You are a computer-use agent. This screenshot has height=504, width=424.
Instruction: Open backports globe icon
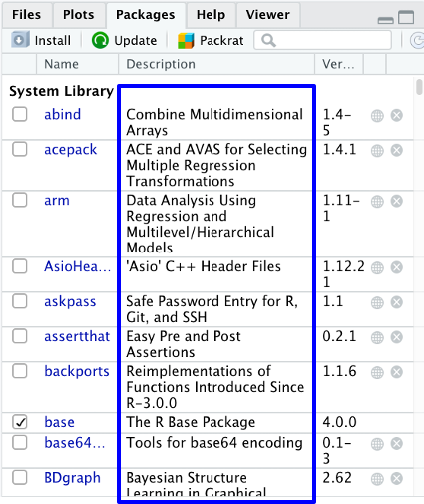pyautogui.click(x=377, y=372)
